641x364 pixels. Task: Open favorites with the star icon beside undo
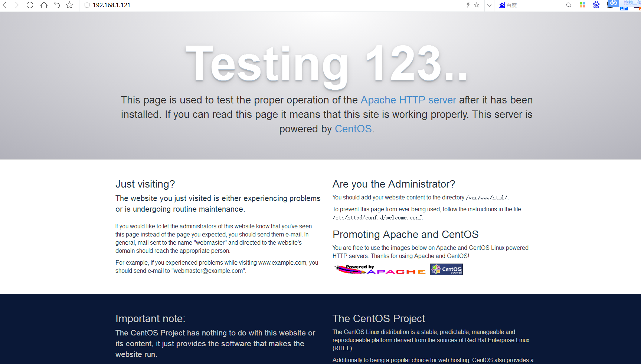click(x=69, y=5)
